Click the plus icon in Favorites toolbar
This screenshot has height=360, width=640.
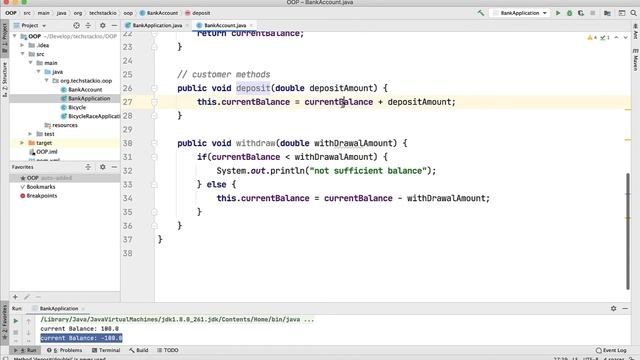point(15,297)
